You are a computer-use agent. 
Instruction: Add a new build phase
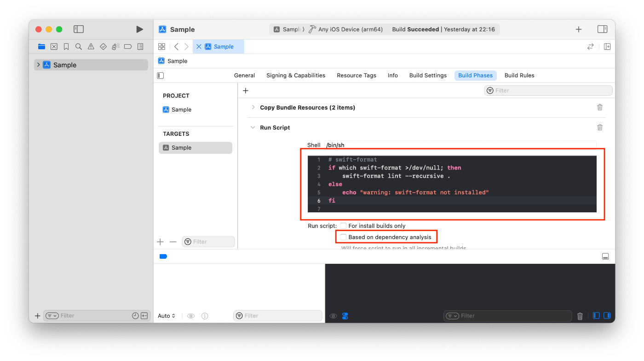coord(246,91)
